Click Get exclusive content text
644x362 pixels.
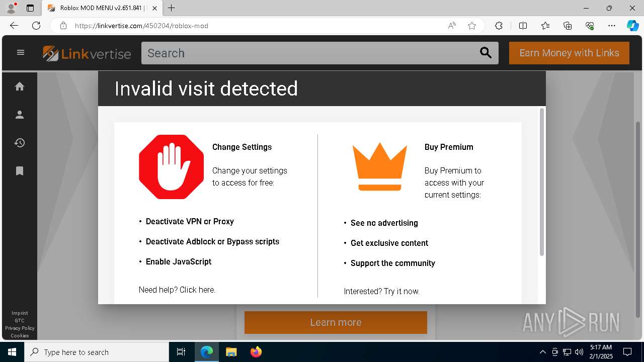[x=389, y=243]
